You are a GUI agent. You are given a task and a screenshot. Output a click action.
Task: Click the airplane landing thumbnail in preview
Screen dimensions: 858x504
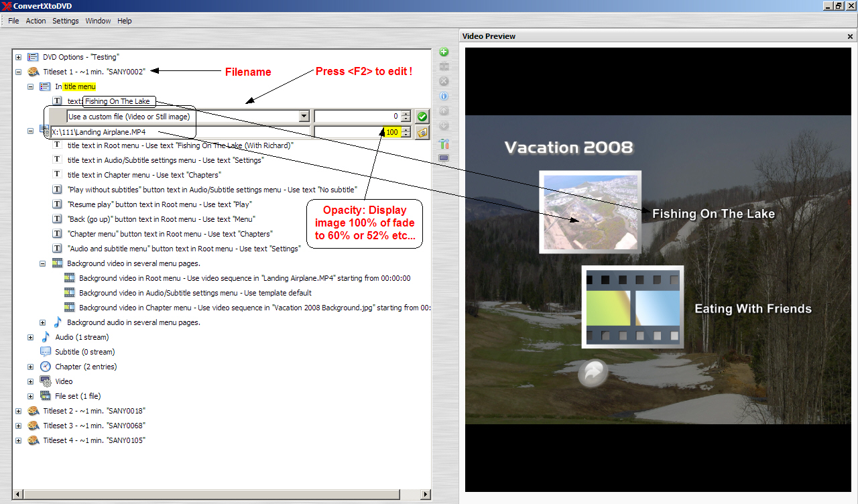(x=590, y=212)
